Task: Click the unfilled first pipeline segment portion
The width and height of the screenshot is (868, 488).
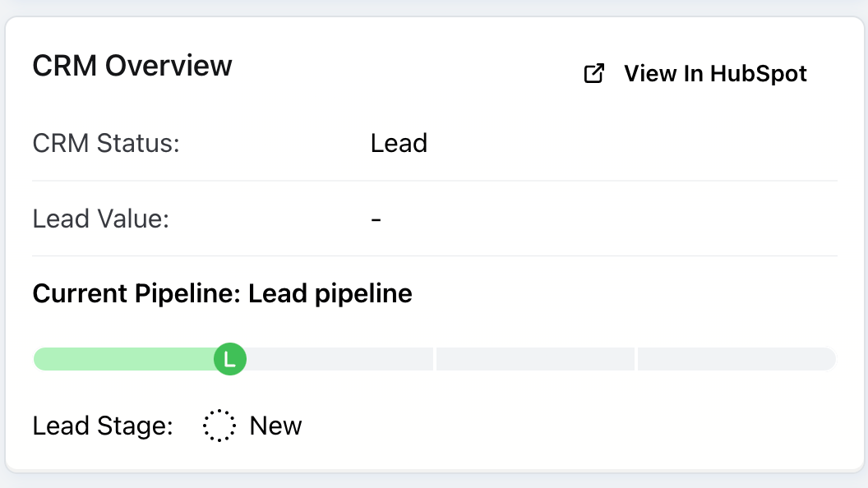Action: pos(337,359)
